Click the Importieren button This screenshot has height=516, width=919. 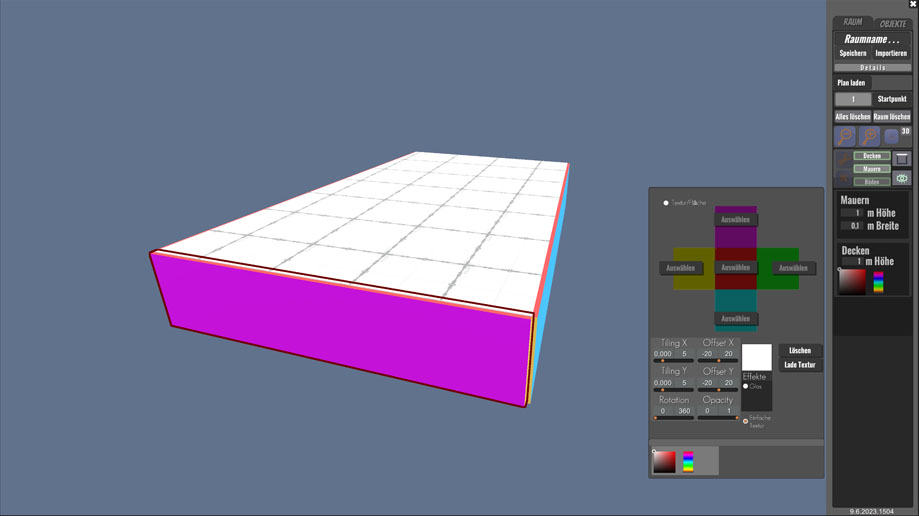tap(891, 53)
